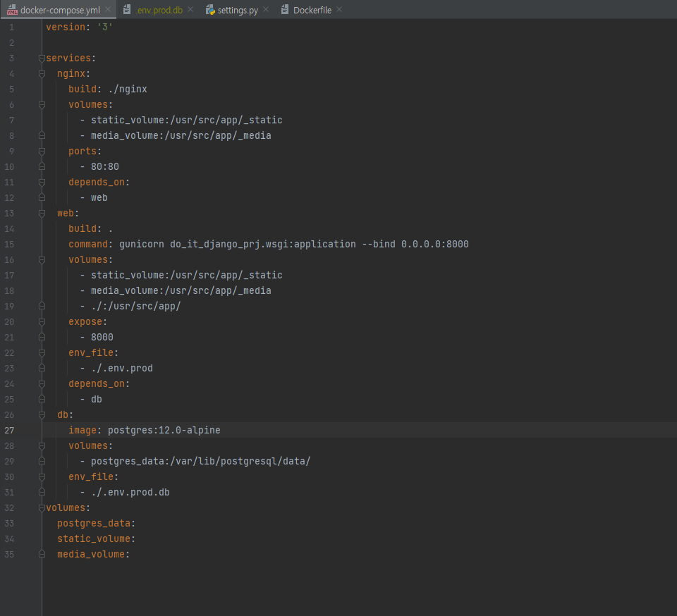
Task: Click the postgres_data volume path on line 29
Action: (x=201, y=462)
